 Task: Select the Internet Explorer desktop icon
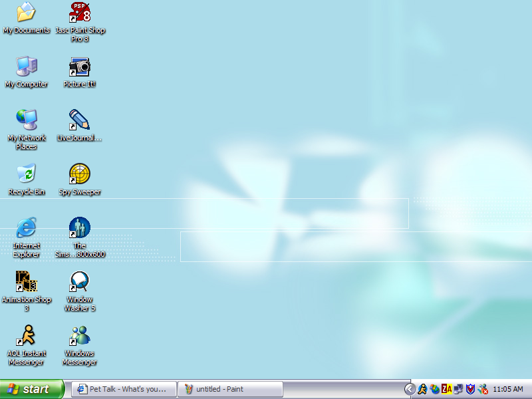(x=27, y=228)
